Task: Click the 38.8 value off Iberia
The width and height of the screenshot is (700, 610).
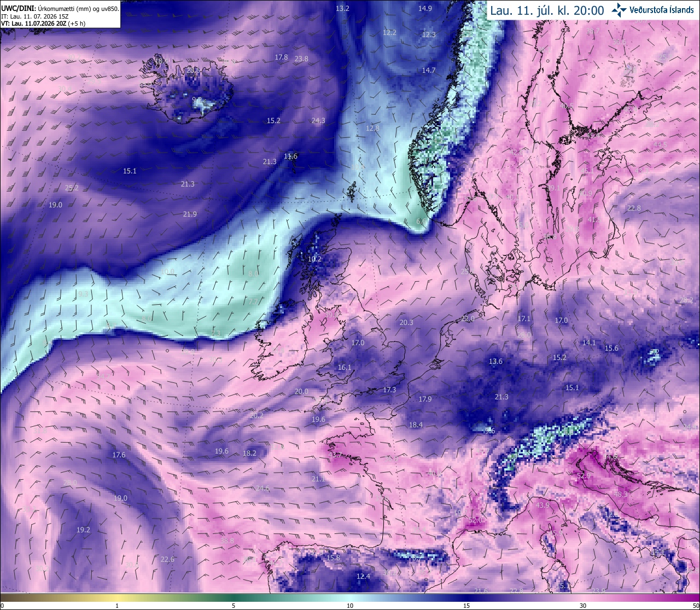Action: [x=227, y=541]
